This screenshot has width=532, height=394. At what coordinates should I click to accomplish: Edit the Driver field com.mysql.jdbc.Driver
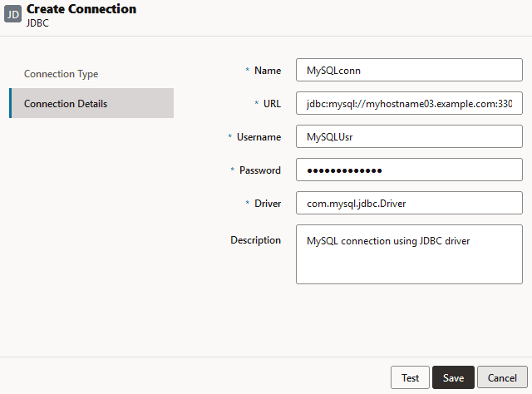(x=409, y=203)
